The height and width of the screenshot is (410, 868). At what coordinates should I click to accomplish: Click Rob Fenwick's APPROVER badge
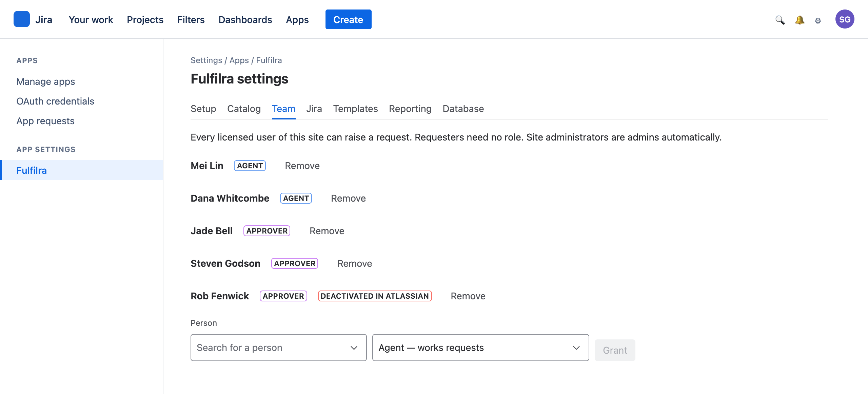point(283,296)
